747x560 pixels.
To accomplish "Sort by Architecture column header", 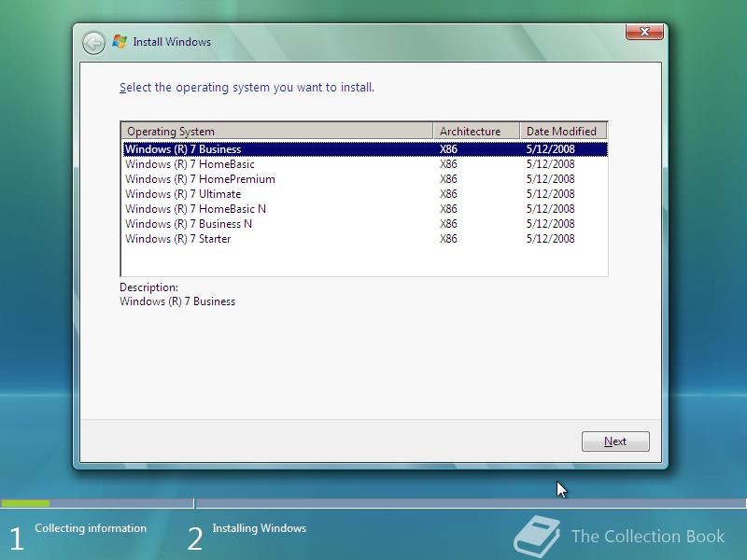I will pos(476,131).
